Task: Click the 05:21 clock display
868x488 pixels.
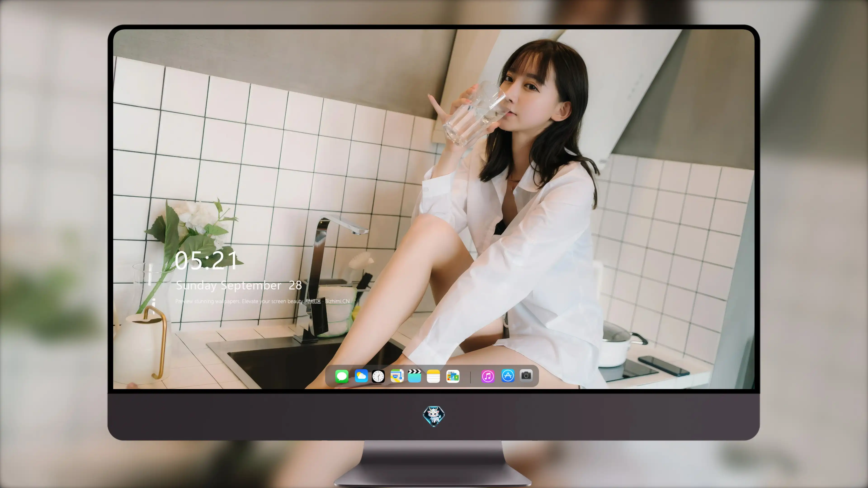Action: (x=206, y=260)
